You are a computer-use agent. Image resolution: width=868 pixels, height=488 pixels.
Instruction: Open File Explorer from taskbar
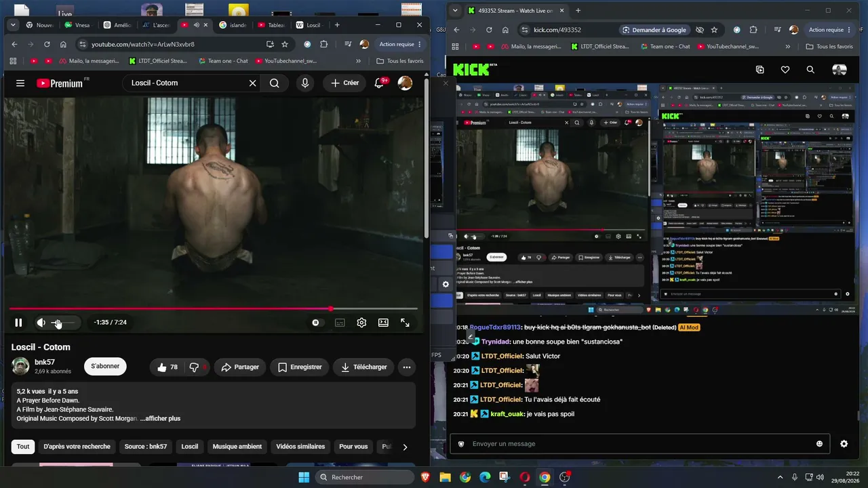coord(445,477)
